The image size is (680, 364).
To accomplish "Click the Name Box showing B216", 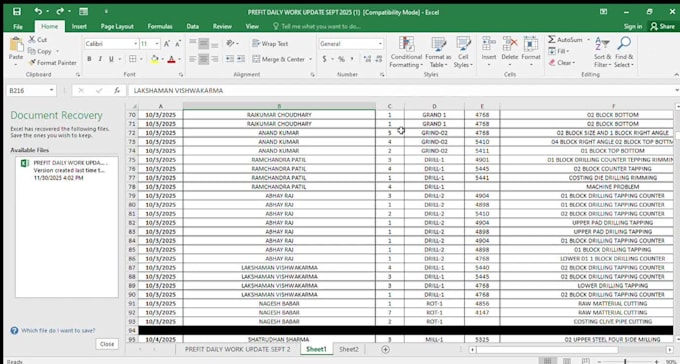I will point(32,91).
